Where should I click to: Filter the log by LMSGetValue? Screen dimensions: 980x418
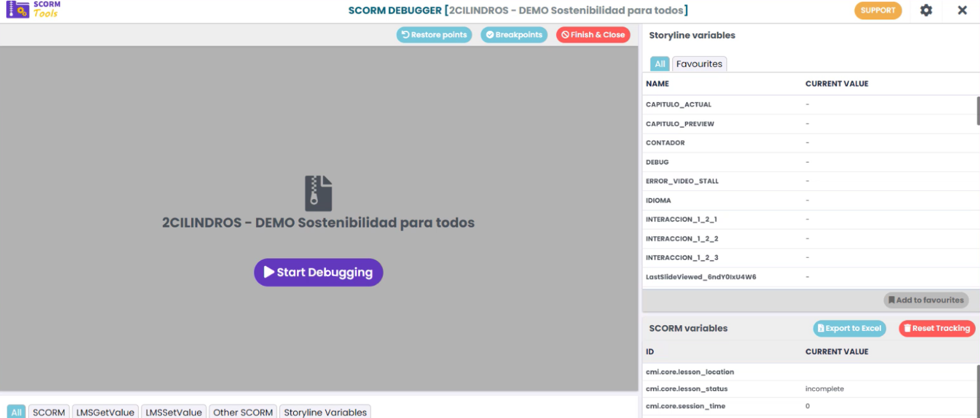click(x=105, y=412)
